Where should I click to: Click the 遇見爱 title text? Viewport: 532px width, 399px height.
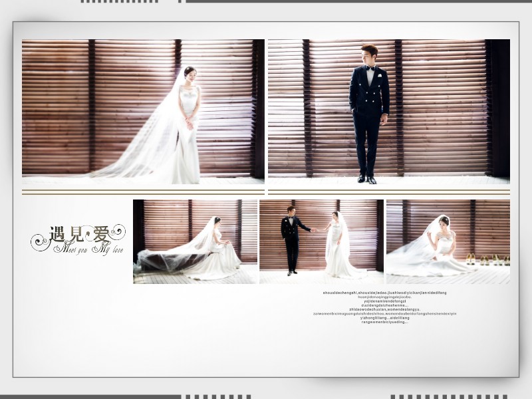click(78, 235)
